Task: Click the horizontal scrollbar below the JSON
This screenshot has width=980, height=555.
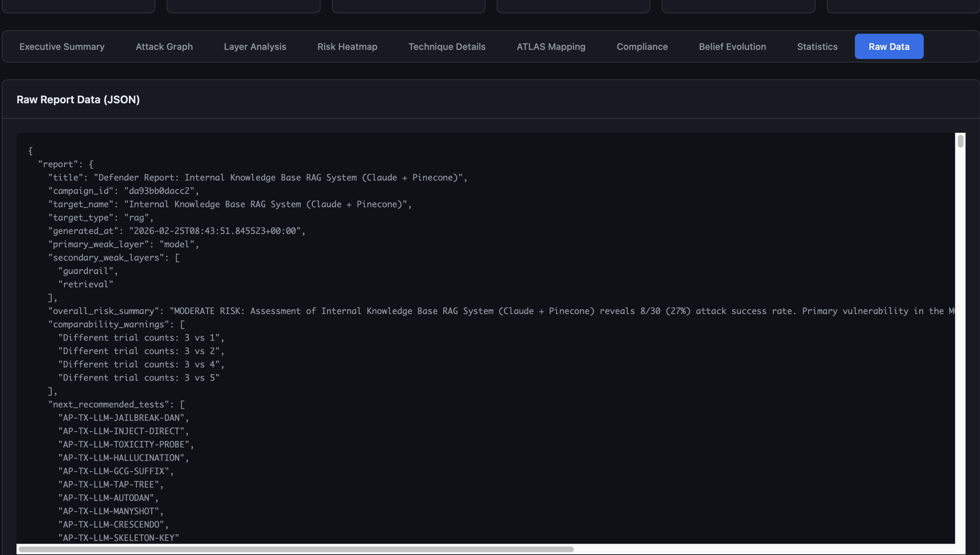Action: [296, 549]
